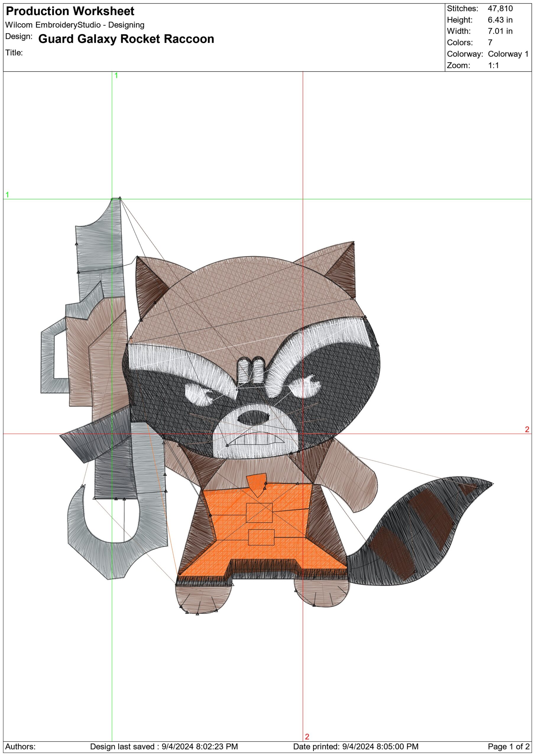Click the 'Title:' label
Image resolution: width=535 pixels, height=756 pixels.
tap(14, 53)
